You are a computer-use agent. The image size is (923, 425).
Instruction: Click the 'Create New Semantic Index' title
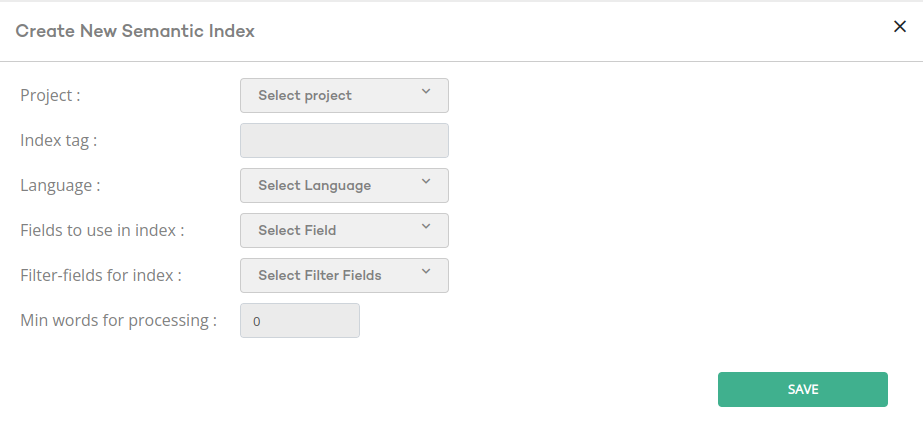(x=135, y=31)
